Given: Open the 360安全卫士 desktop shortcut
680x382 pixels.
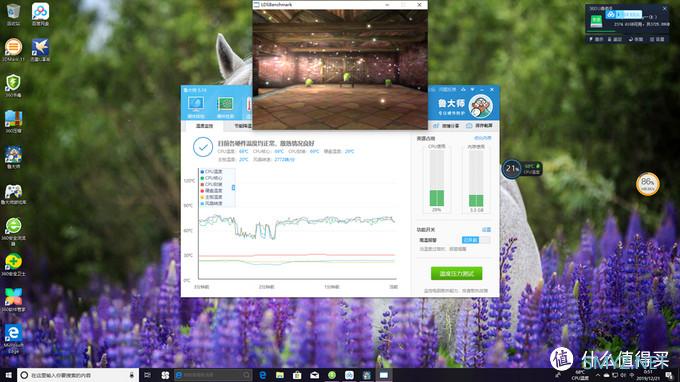Looking at the screenshot, I should point(13,265).
